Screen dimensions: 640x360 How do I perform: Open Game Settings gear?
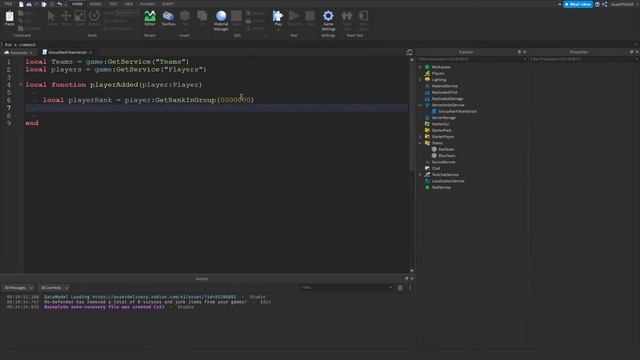(x=328, y=20)
